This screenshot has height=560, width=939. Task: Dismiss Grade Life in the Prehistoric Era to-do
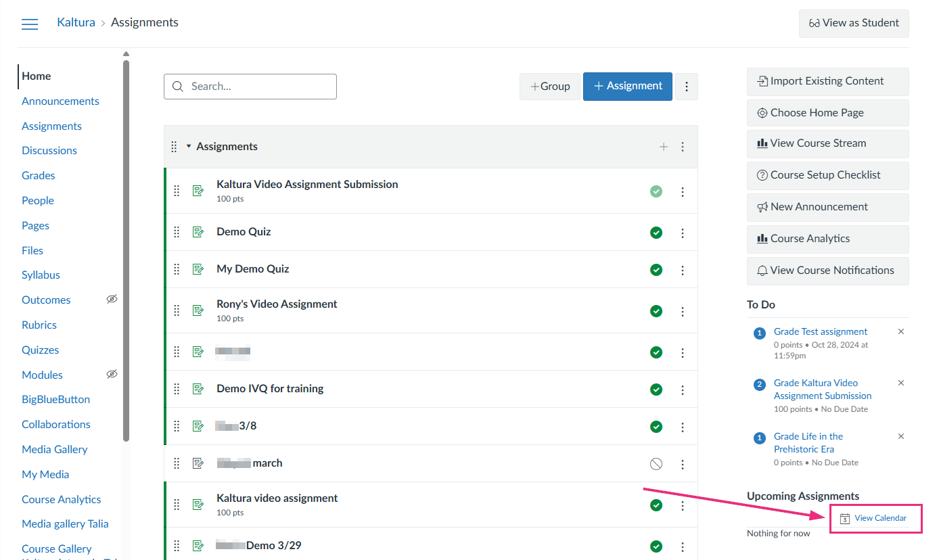coord(901,436)
